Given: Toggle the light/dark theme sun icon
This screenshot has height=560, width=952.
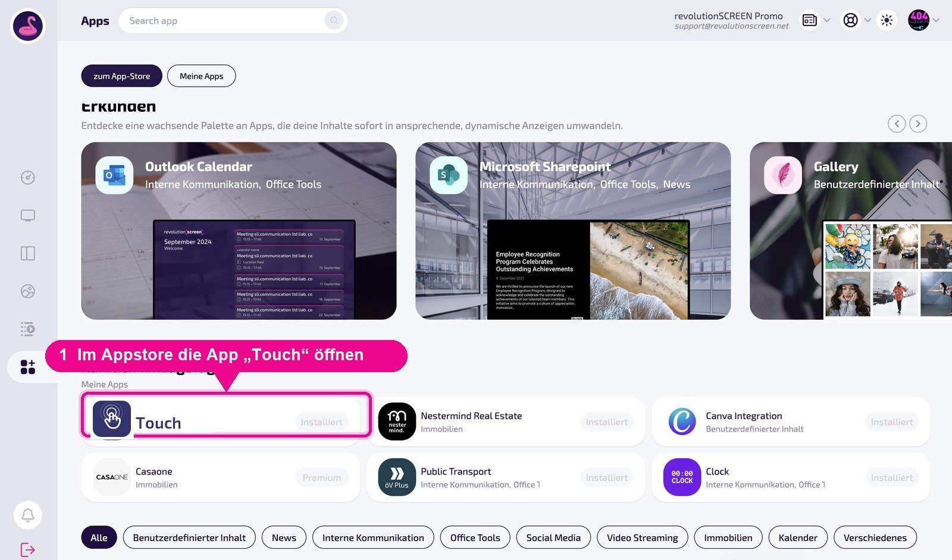Looking at the screenshot, I should (887, 20).
